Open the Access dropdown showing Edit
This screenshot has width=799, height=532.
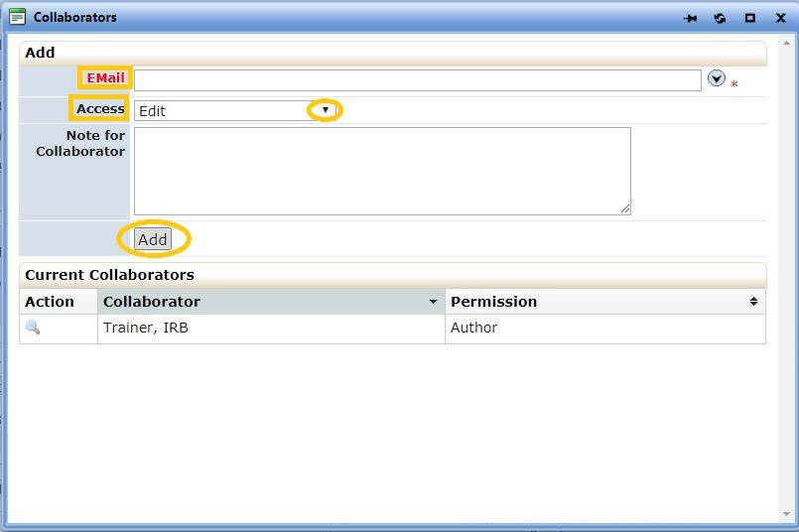(234, 110)
